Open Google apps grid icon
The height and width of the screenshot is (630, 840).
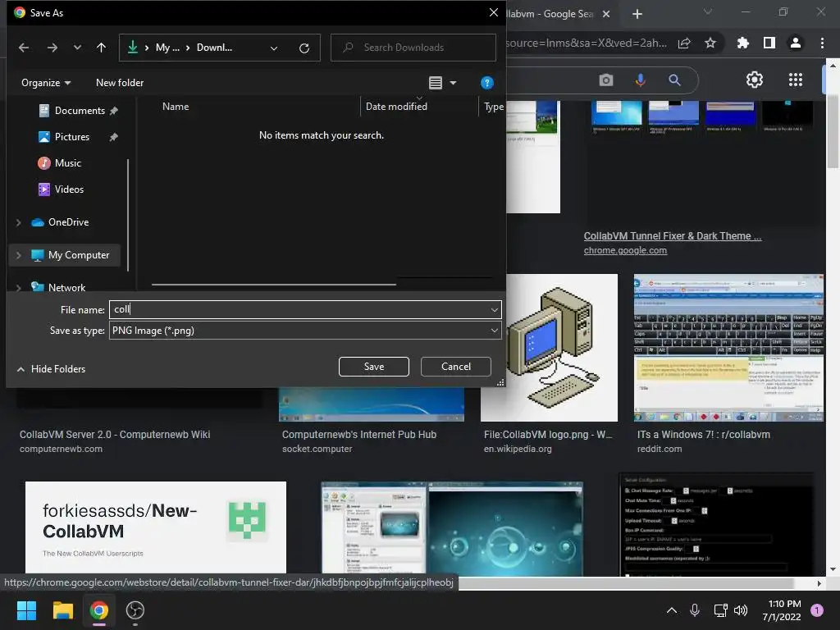796,80
